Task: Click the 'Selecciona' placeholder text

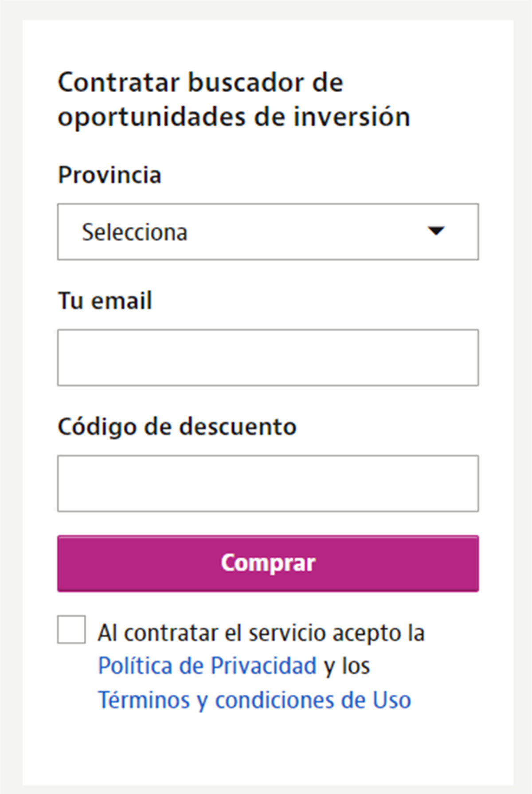Action: [x=135, y=232]
